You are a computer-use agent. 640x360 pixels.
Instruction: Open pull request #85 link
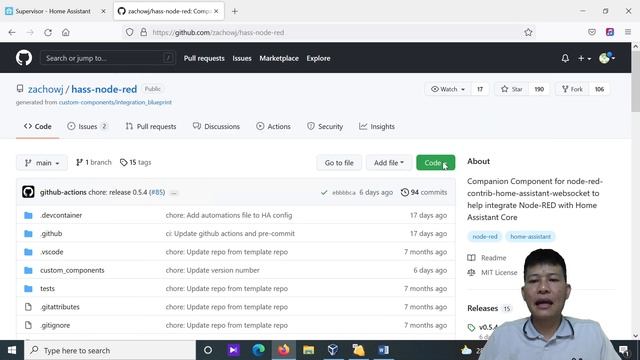(x=157, y=192)
